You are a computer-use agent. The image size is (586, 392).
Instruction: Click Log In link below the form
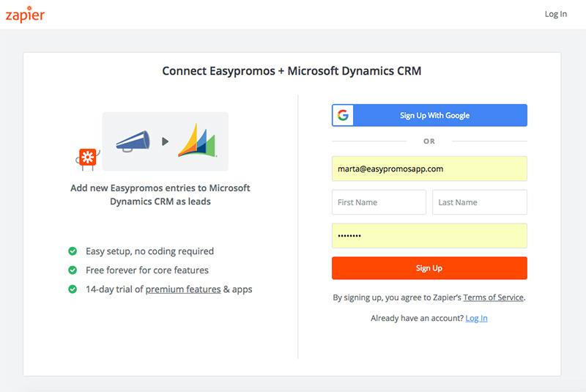(x=477, y=318)
